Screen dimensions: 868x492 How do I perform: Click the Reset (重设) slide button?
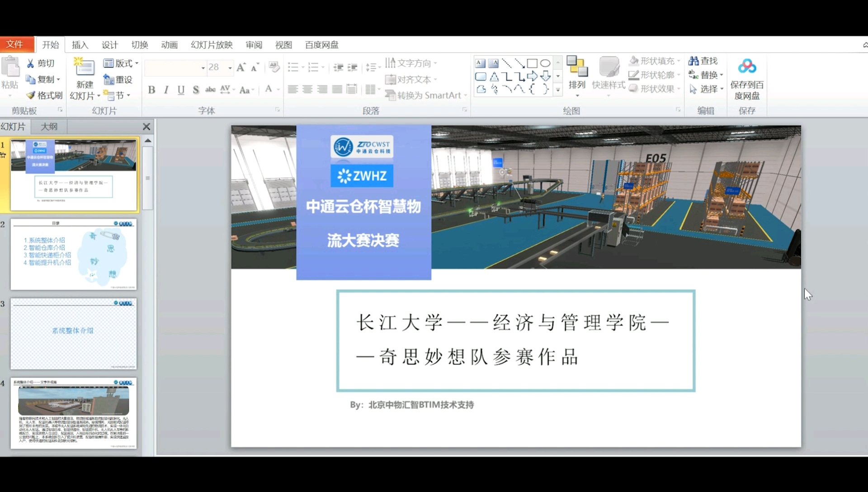click(x=118, y=80)
